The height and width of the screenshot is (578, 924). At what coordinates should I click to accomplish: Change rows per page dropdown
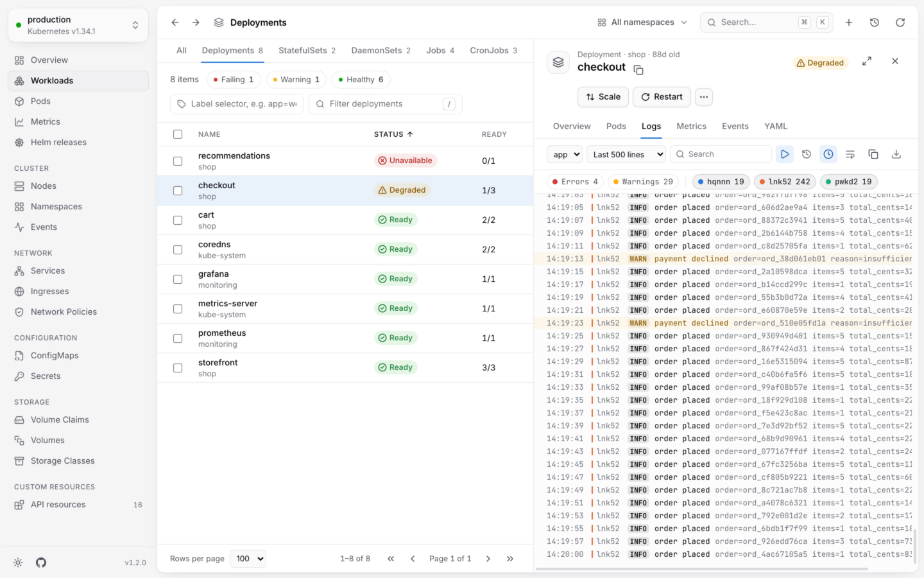click(x=248, y=559)
